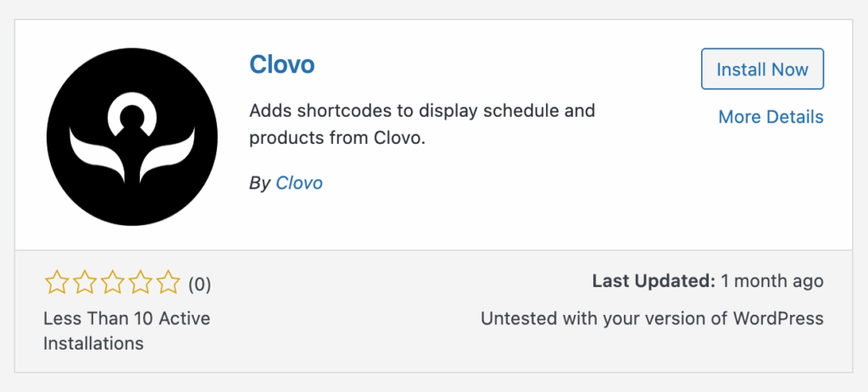Click the "products from Clovo." description line
This screenshot has height=392, width=868.
click(337, 137)
